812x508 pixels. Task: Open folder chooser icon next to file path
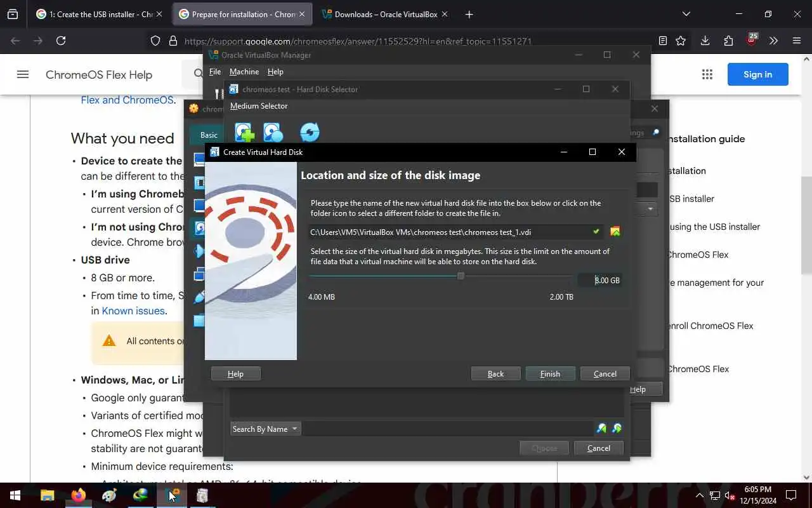615,232
